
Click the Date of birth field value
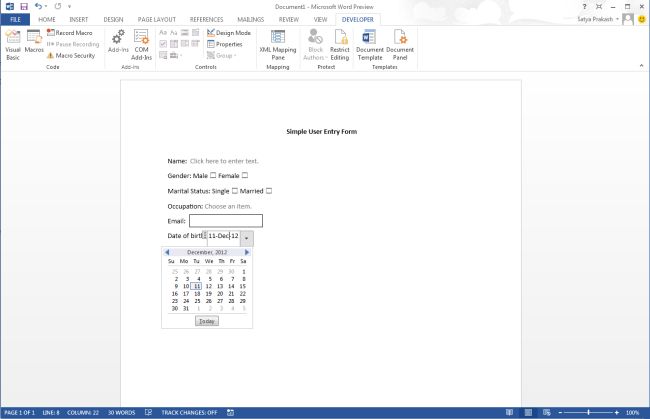[x=223, y=236]
